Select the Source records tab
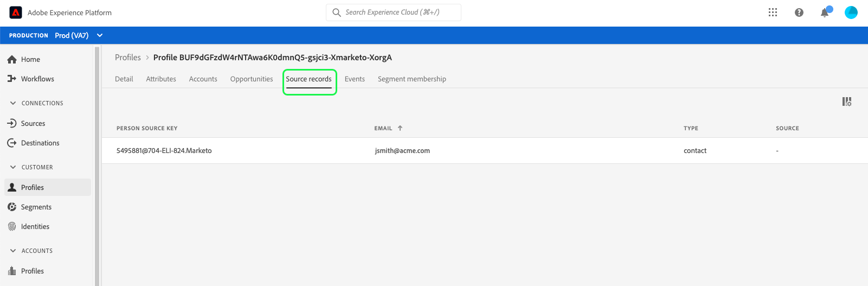 309,79
